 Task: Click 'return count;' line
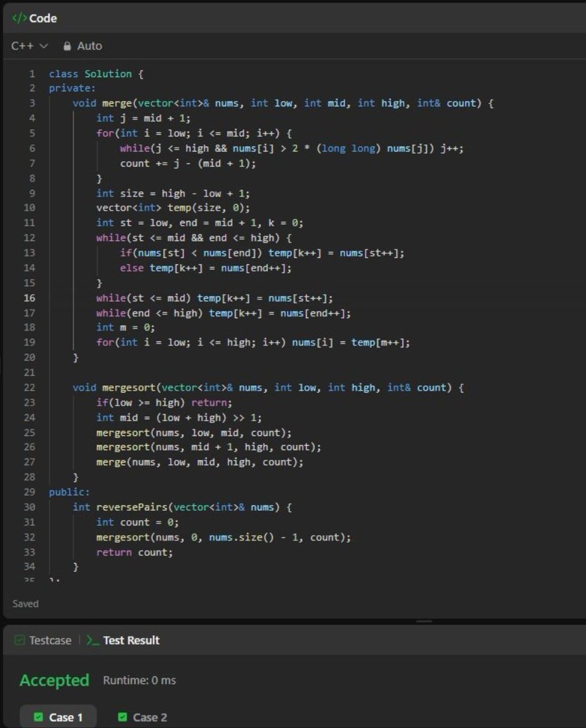click(134, 552)
